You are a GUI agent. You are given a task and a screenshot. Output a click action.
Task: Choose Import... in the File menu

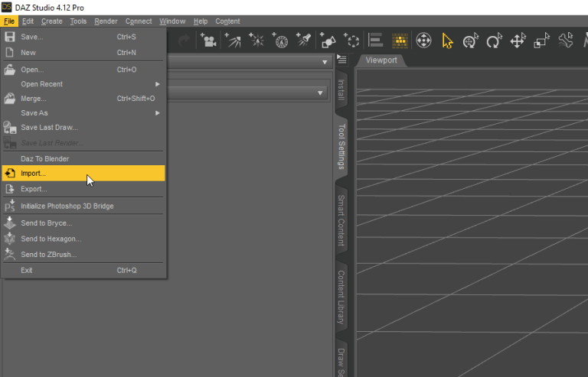click(x=83, y=174)
